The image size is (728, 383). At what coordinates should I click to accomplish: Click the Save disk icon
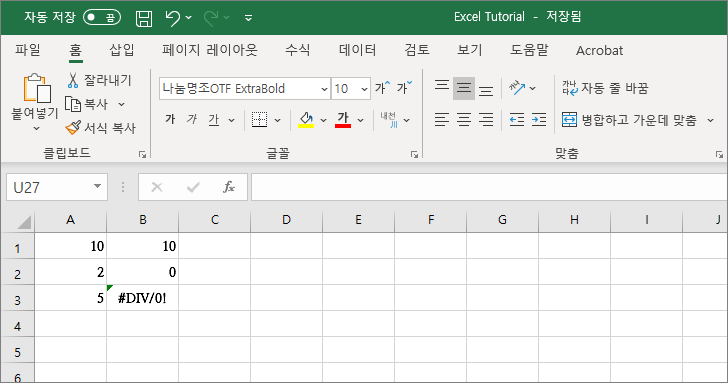point(144,19)
